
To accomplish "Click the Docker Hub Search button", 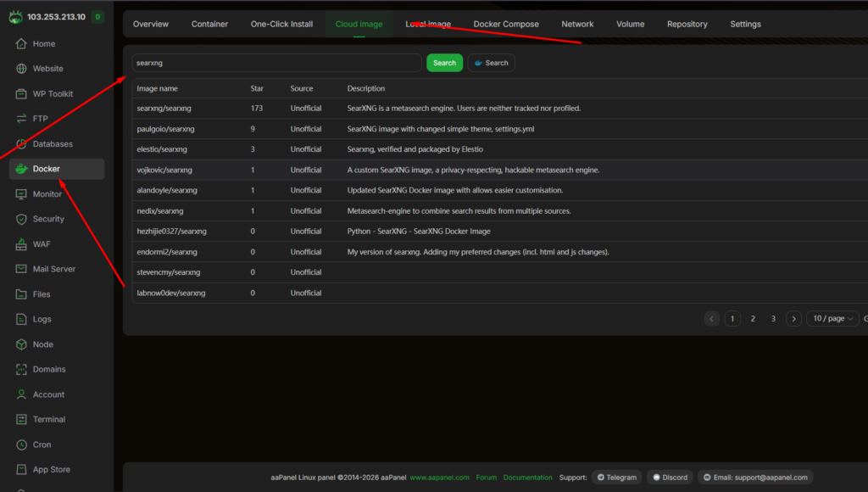I will click(491, 63).
